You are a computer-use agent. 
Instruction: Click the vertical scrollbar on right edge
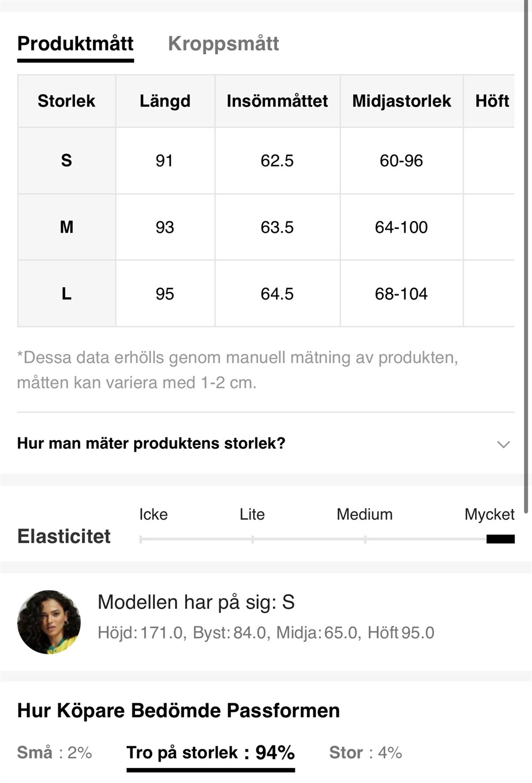[526, 255]
